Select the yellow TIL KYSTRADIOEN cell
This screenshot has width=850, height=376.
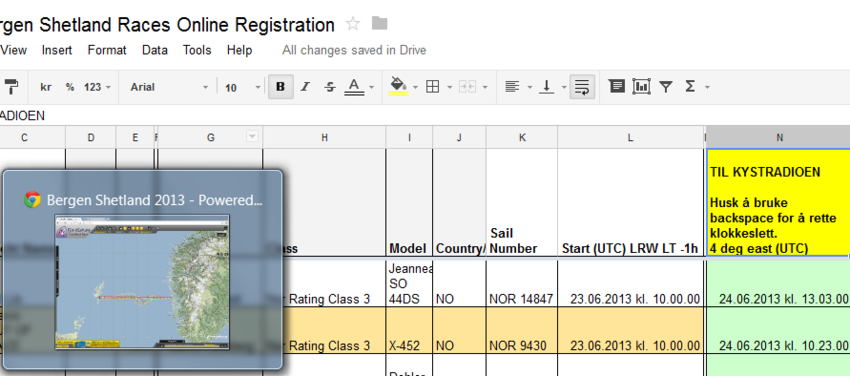[778, 203]
